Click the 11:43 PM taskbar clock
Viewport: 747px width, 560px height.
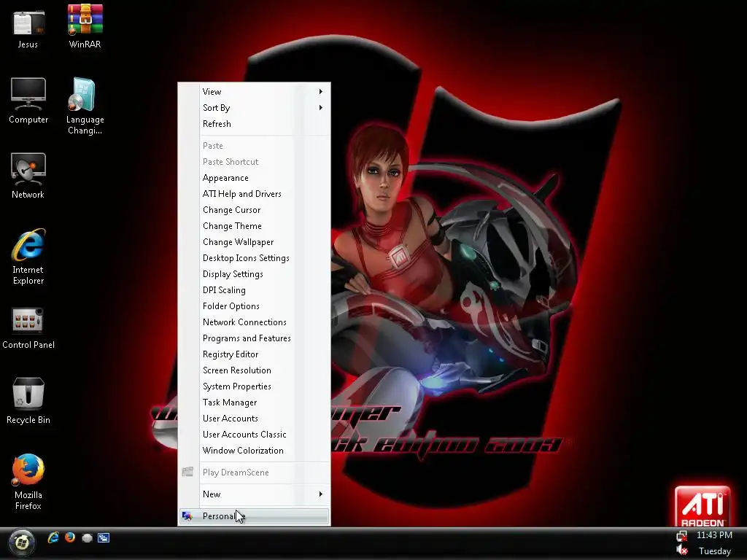click(x=714, y=535)
